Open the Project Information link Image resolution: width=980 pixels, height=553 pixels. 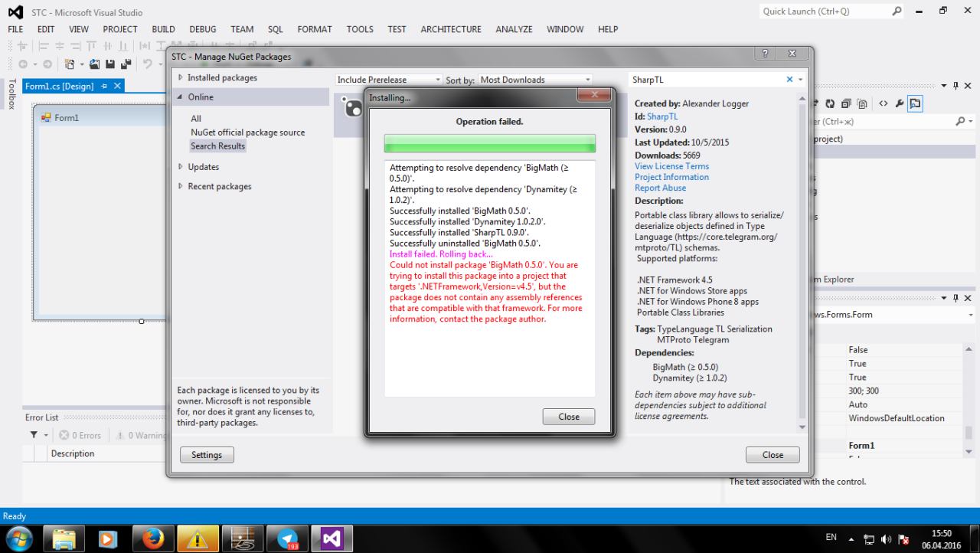671,177
